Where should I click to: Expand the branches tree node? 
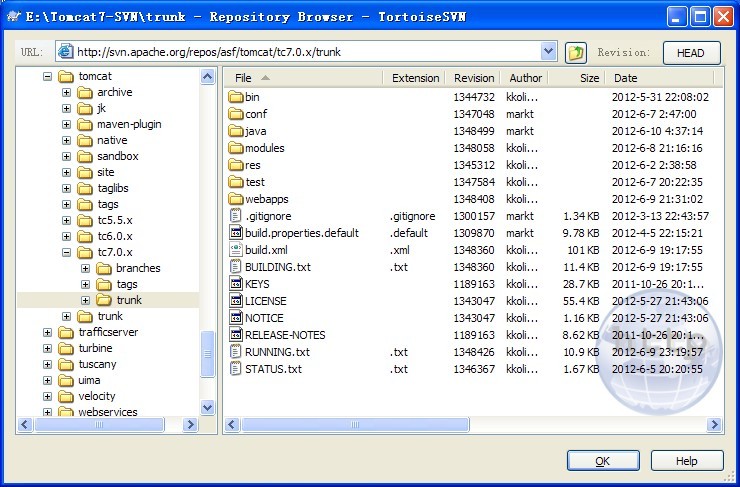tap(86, 268)
